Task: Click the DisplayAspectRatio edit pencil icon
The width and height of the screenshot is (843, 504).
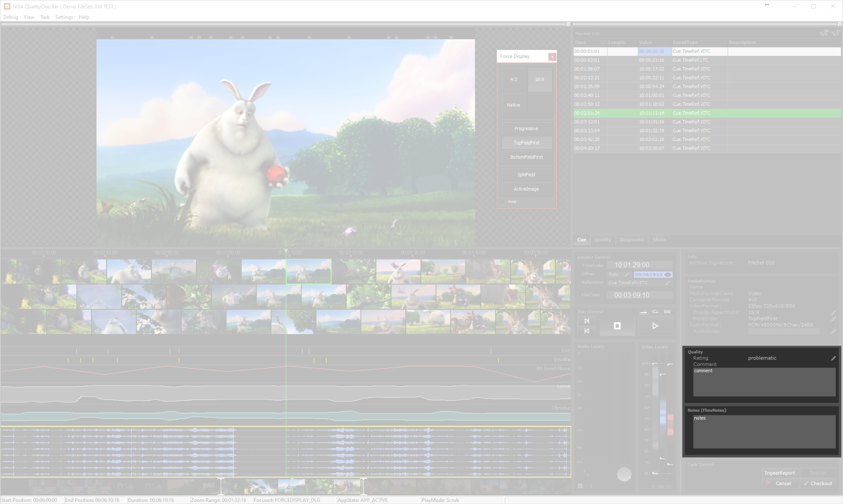Action: pyautogui.click(x=833, y=313)
